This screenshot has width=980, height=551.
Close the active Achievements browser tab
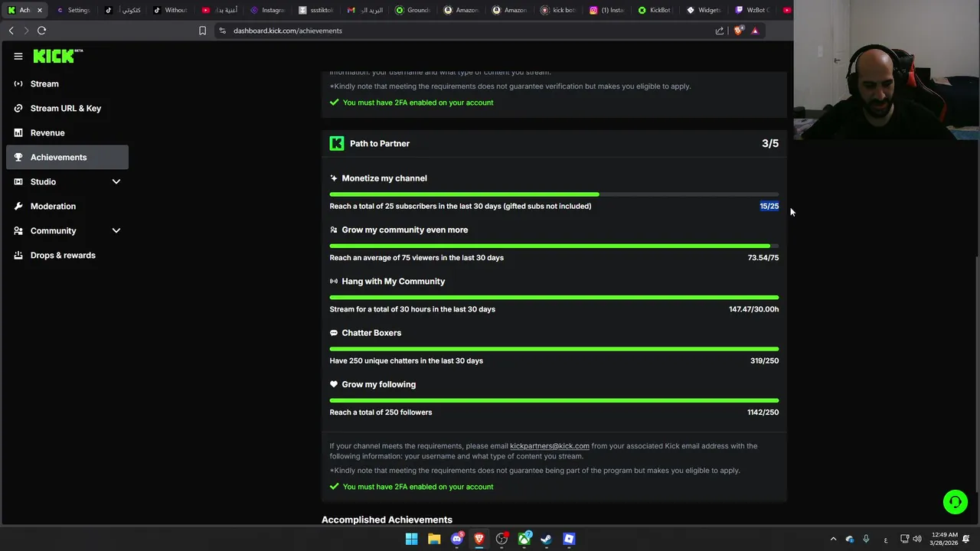click(39, 10)
